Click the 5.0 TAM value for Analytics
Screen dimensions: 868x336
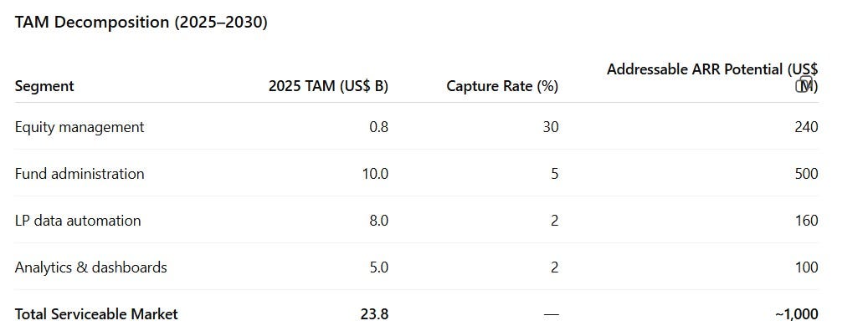378,267
